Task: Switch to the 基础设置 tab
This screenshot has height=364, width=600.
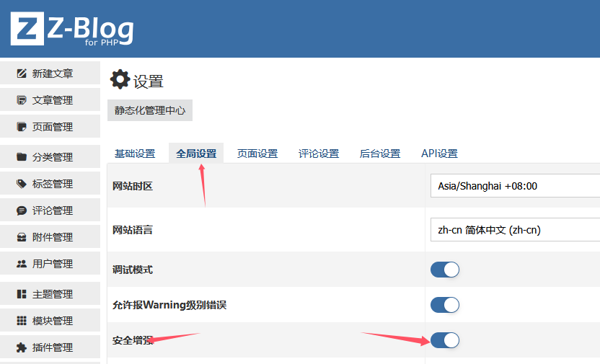Action: coord(135,154)
